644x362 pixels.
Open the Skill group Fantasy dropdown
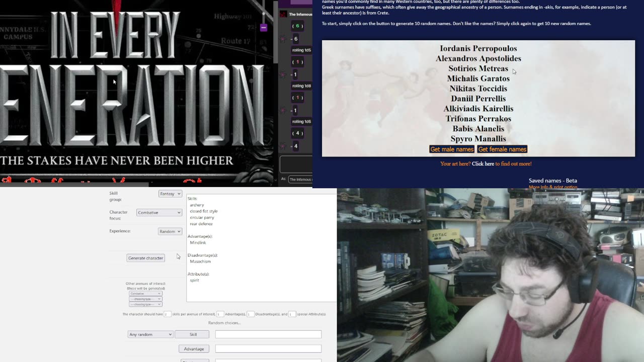[170, 194]
